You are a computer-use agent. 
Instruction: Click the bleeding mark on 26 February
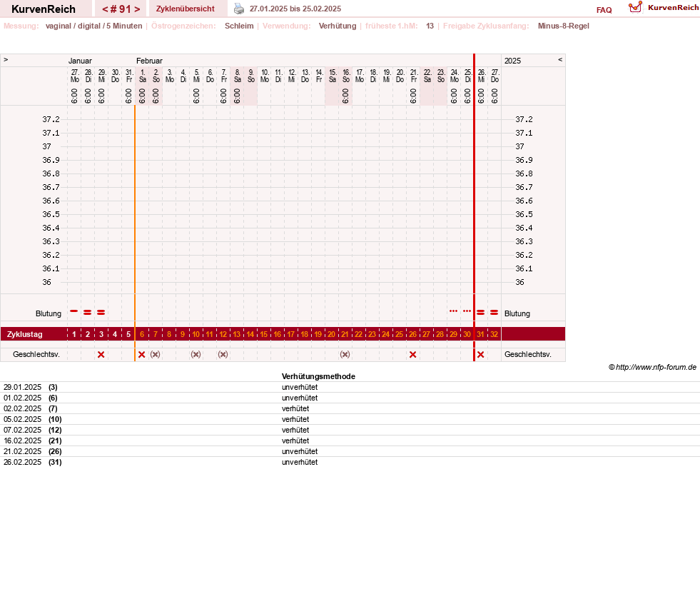pyautogui.click(x=480, y=312)
